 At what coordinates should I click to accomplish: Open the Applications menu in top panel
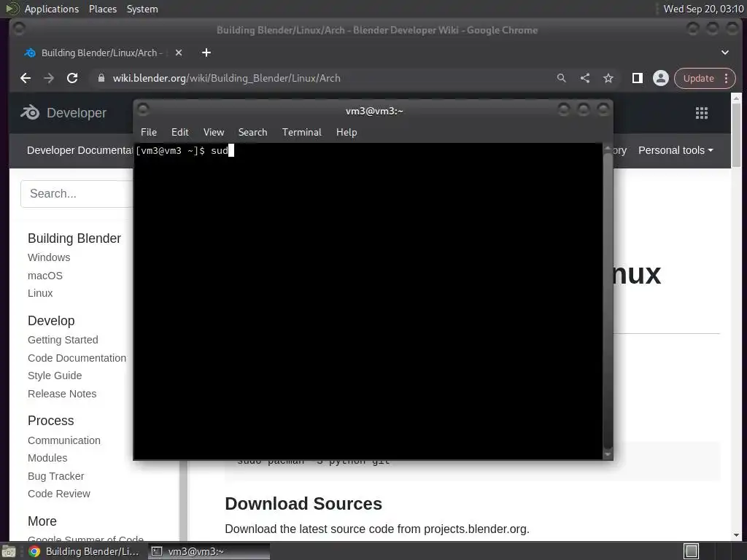click(x=52, y=9)
